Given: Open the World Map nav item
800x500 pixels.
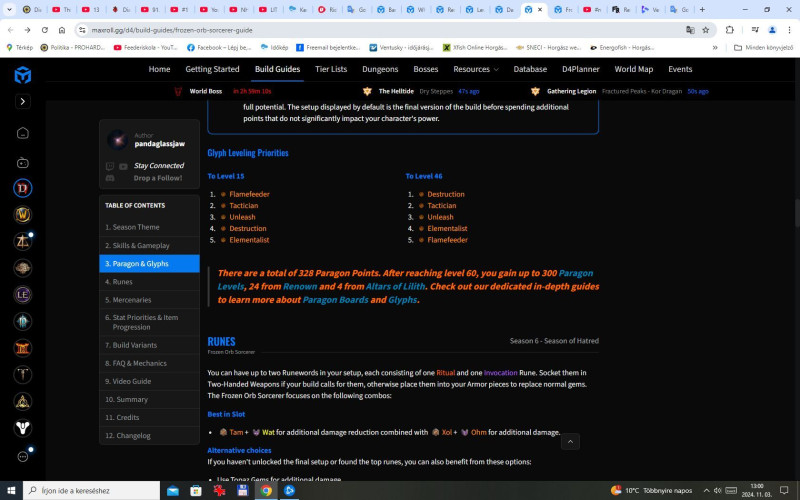Looking at the screenshot, I should pos(634,69).
